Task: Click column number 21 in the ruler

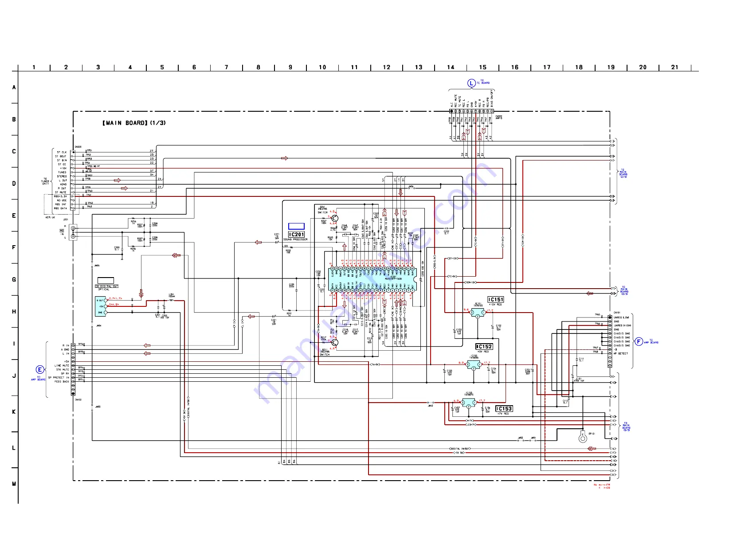Action: click(674, 67)
